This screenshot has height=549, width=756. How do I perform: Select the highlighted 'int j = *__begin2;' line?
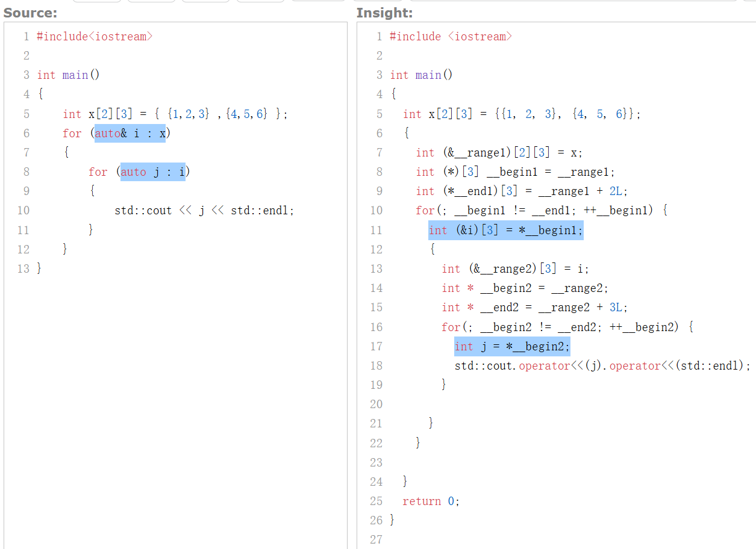[511, 346]
